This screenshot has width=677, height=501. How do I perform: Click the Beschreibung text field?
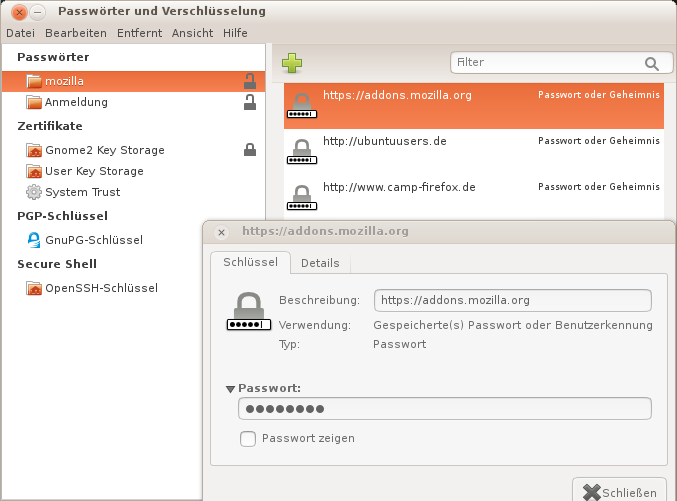(x=512, y=300)
